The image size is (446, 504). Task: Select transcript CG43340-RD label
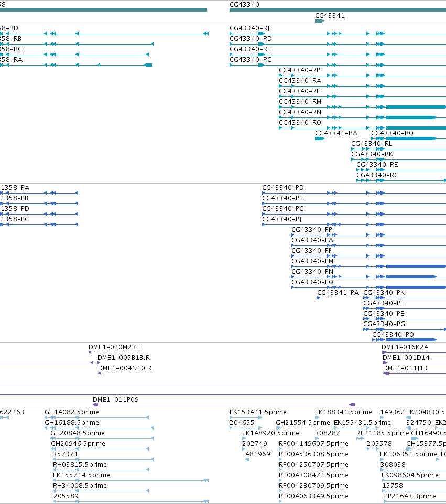(x=251, y=39)
